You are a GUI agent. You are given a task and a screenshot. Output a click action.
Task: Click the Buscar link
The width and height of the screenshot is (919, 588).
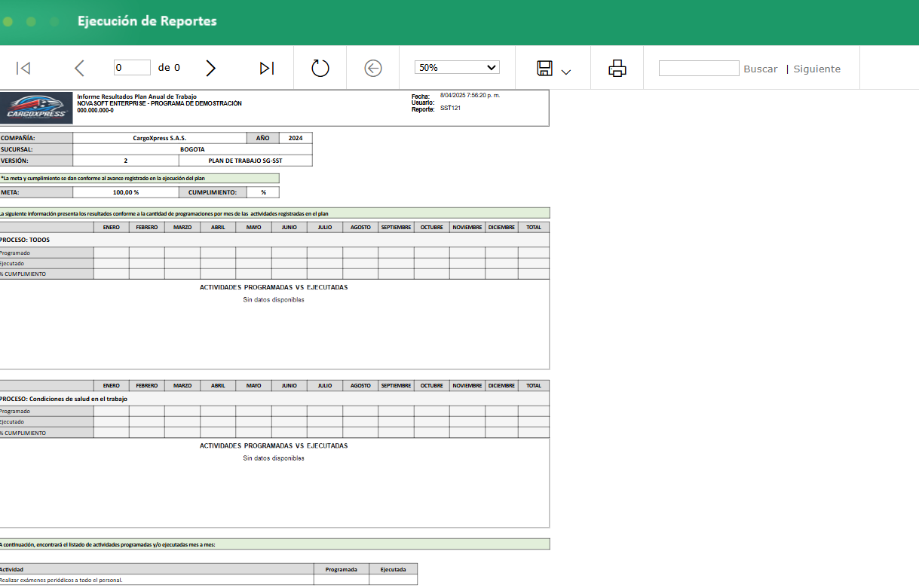[x=760, y=69]
